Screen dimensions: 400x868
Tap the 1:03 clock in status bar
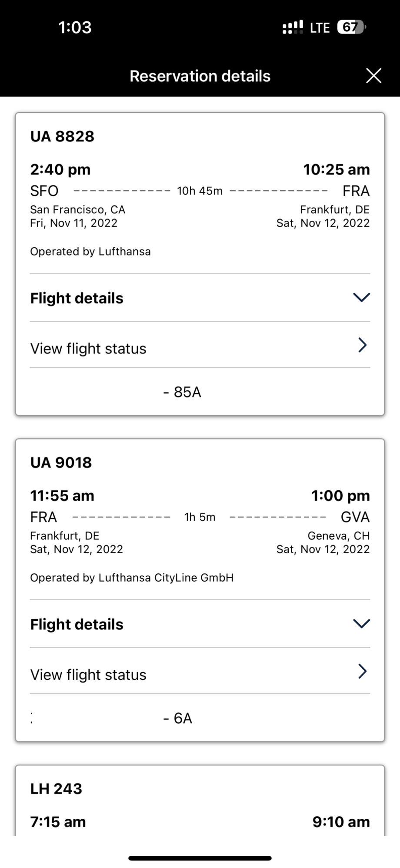[x=75, y=27]
